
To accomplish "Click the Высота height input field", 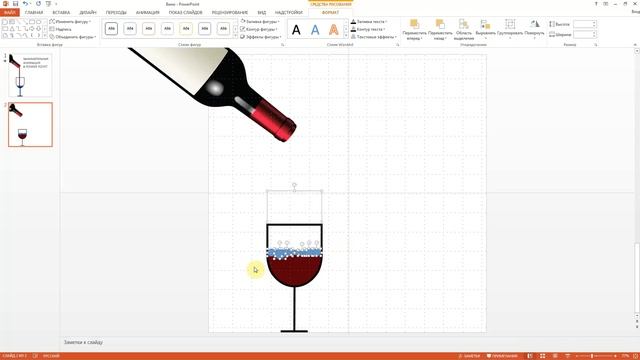I will tap(584, 24).
